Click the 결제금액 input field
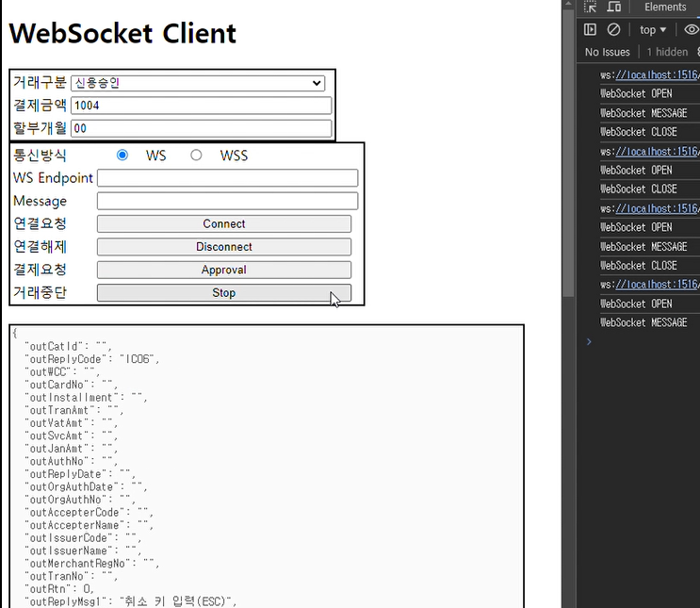The image size is (700, 608). 202,106
